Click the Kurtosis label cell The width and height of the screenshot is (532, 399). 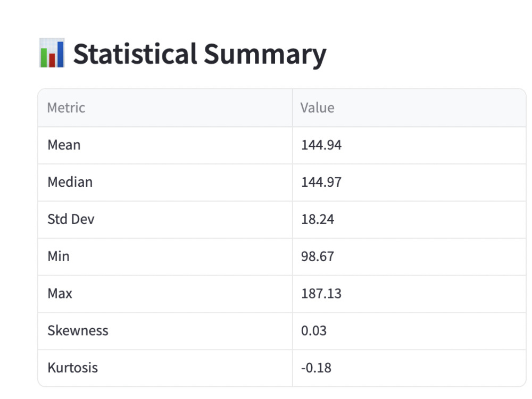pos(165,368)
